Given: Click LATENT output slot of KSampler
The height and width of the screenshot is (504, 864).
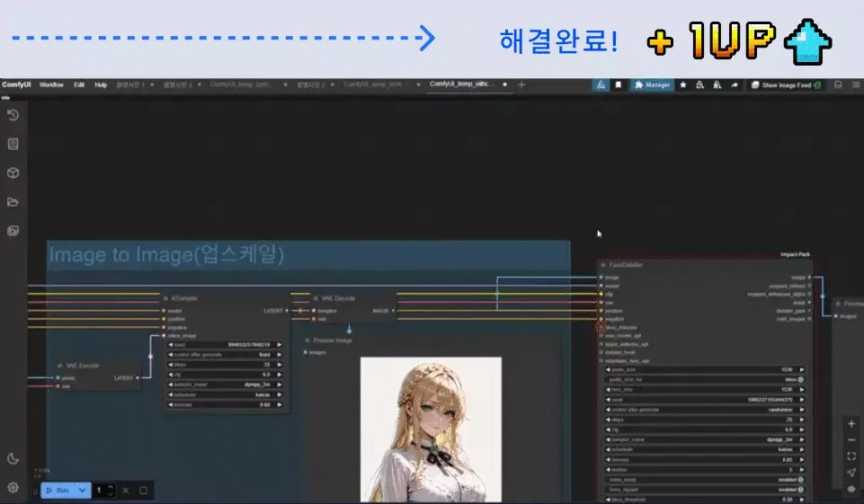Looking at the screenshot, I should click(x=287, y=311).
